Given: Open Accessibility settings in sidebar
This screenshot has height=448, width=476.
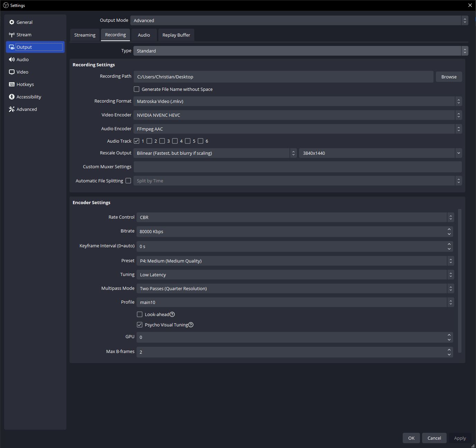Looking at the screenshot, I should [35, 97].
